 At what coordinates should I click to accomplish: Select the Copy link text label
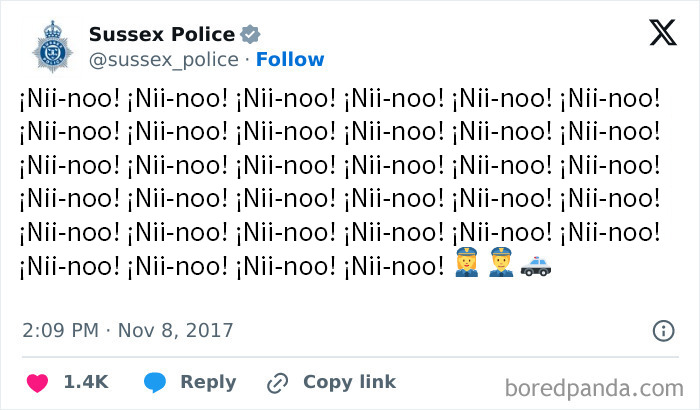coord(349,382)
